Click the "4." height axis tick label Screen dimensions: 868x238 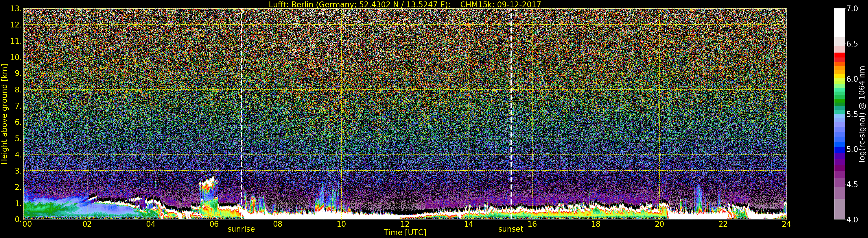pos(18,155)
